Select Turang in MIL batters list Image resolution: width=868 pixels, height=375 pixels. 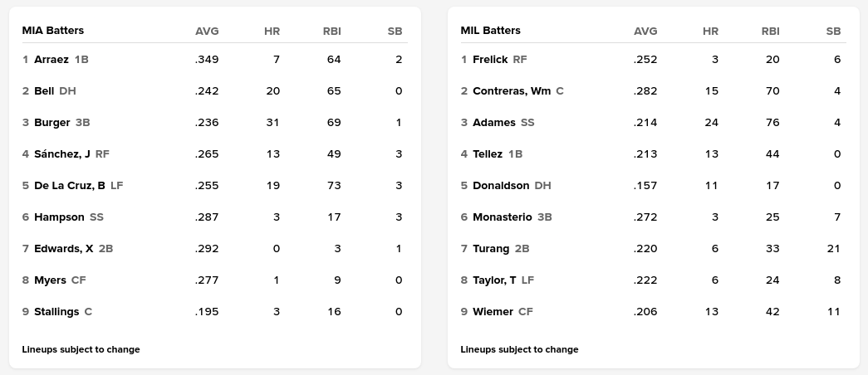click(x=491, y=249)
